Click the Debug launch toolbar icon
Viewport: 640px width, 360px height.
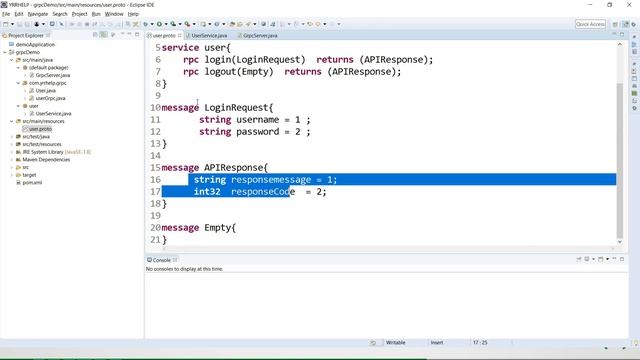145,24
